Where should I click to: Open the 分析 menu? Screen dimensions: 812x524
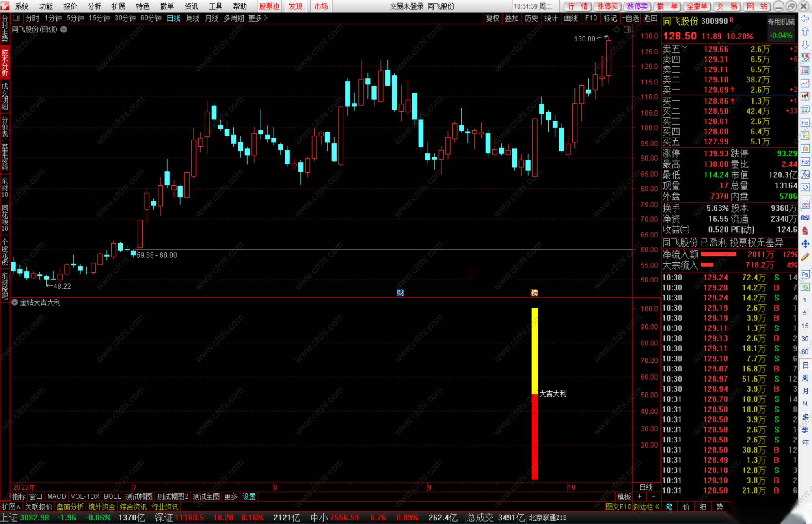(x=94, y=6)
